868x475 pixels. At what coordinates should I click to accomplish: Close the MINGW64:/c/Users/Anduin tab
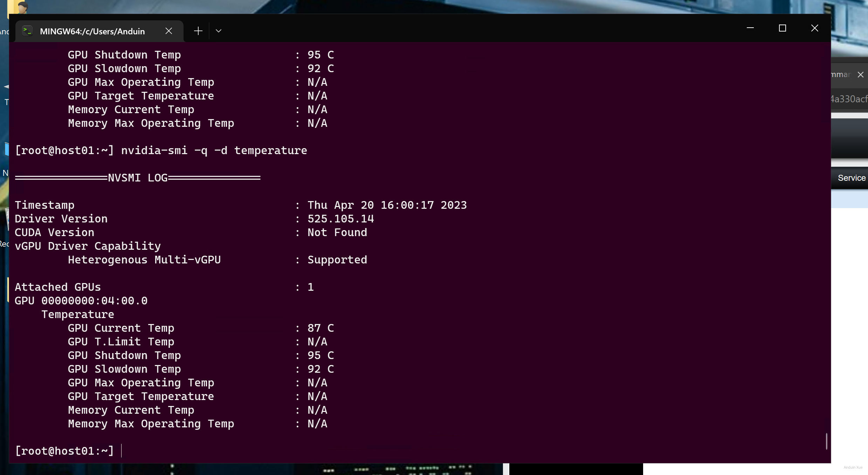coord(168,31)
